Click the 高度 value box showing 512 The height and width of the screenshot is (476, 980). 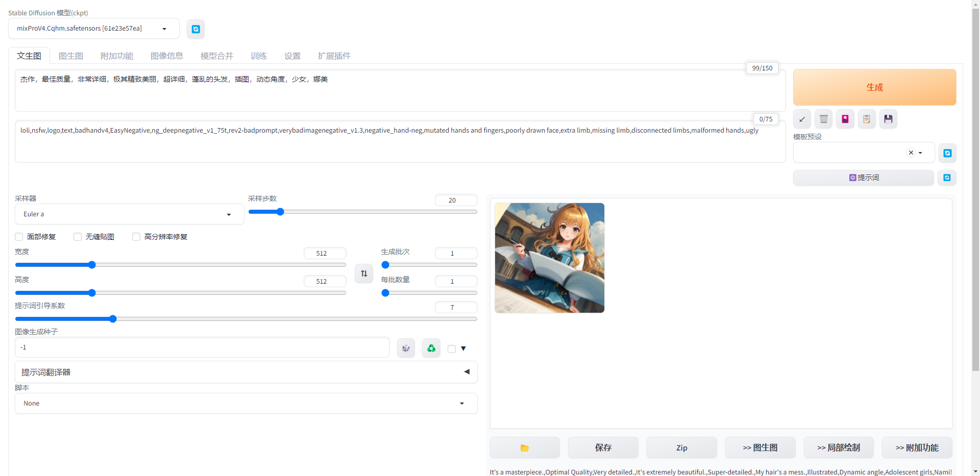[x=325, y=281]
